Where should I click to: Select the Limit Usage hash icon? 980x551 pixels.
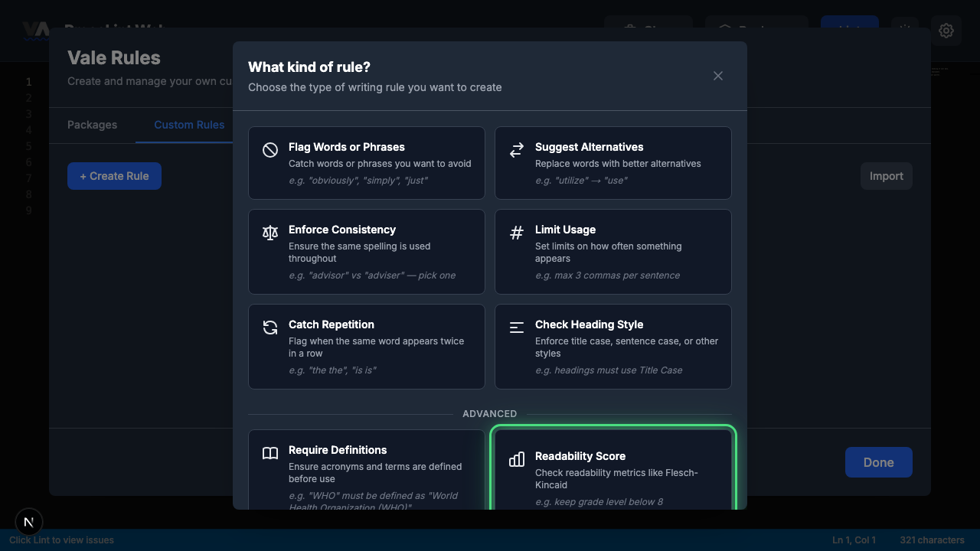click(x=517, y=233)
